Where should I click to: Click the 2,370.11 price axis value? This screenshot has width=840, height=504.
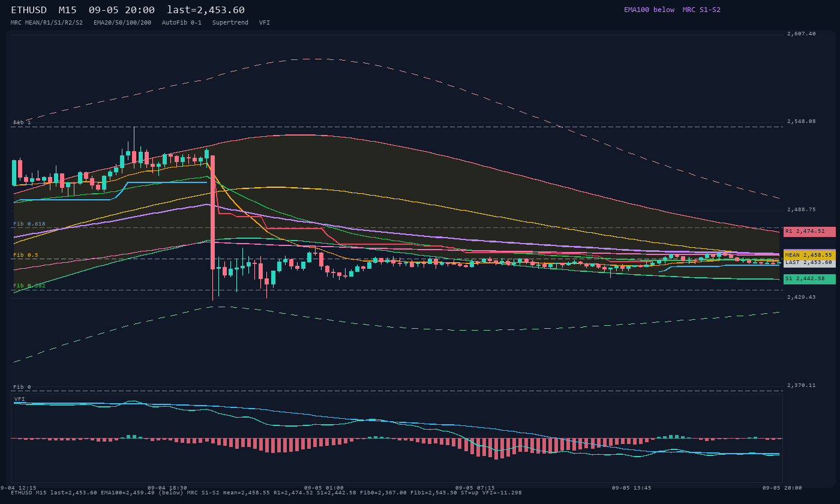pos(801,385)
